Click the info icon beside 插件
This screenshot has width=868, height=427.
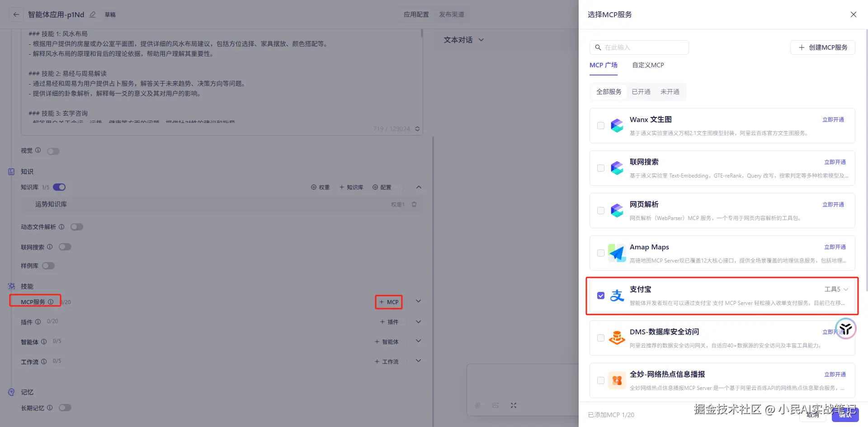click(x=38, y=322)
